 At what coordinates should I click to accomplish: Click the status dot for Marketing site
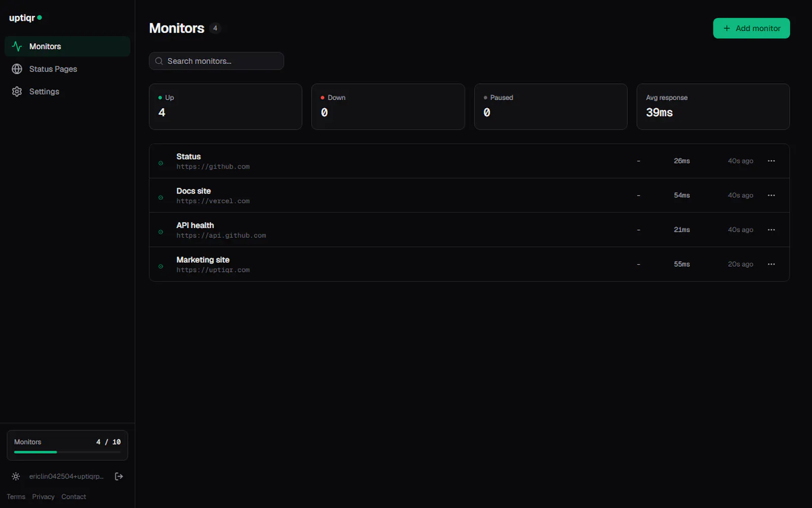coord(161,267)
